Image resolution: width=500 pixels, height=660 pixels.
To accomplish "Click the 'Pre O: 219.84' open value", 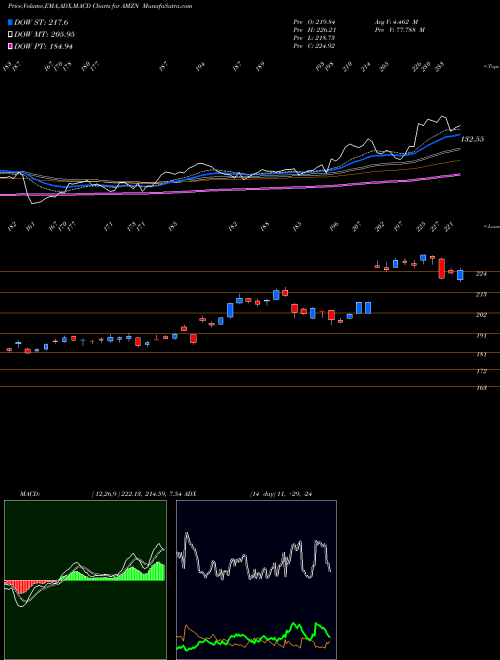I will coord(314,22).
